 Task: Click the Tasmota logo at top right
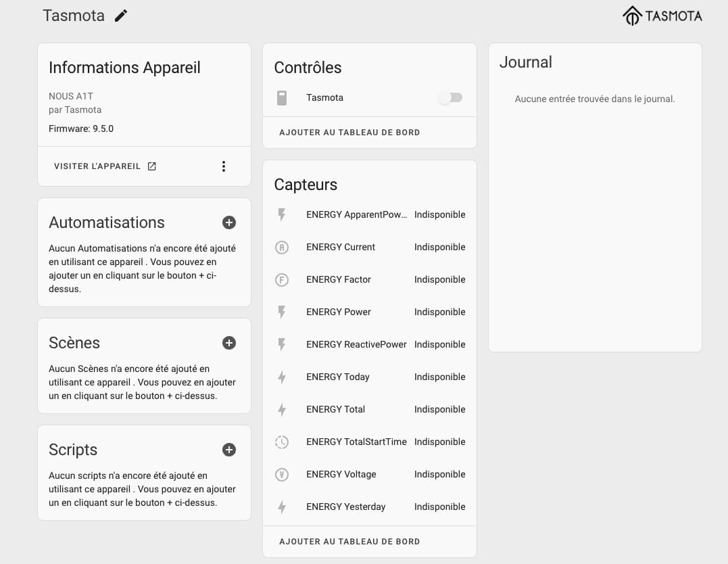[662, 16]
